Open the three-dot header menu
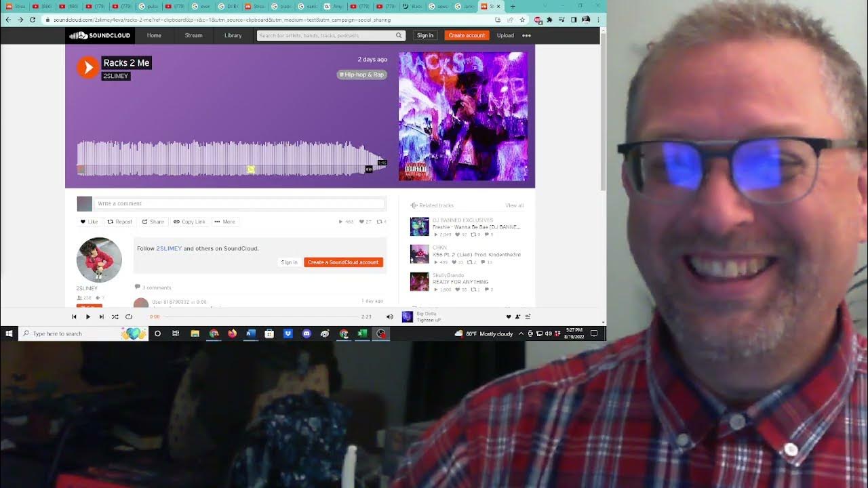This screenshot has height=488, width=868. pos(526,35)
